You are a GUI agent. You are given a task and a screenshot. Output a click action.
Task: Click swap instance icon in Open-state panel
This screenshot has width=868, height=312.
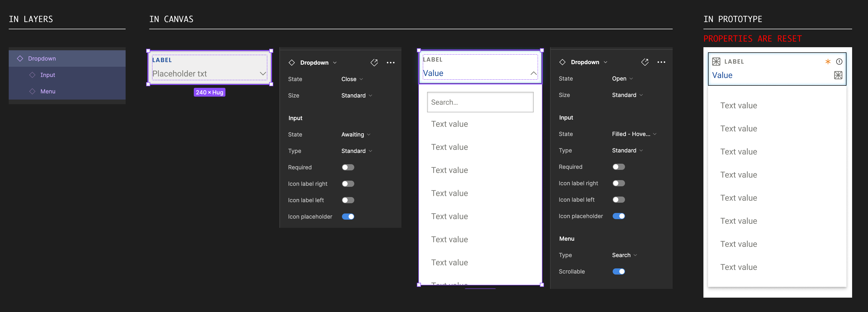(x=645, y=62)
